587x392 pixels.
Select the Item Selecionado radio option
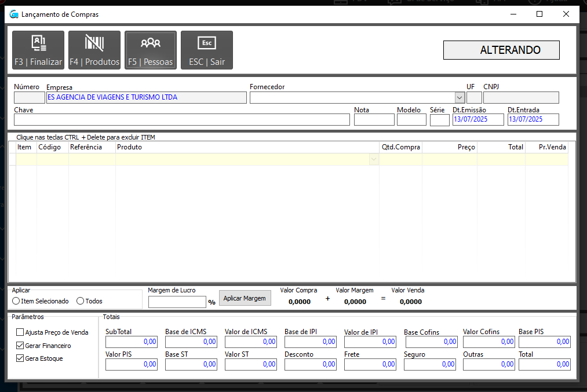tap(16, 301)
